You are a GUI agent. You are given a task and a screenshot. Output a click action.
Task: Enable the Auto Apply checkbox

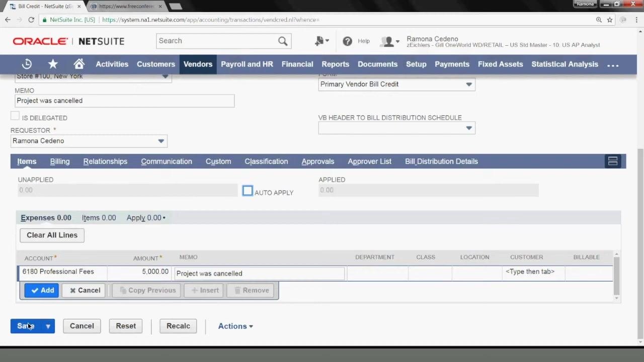pyautogui.click(x=248, y=191)
